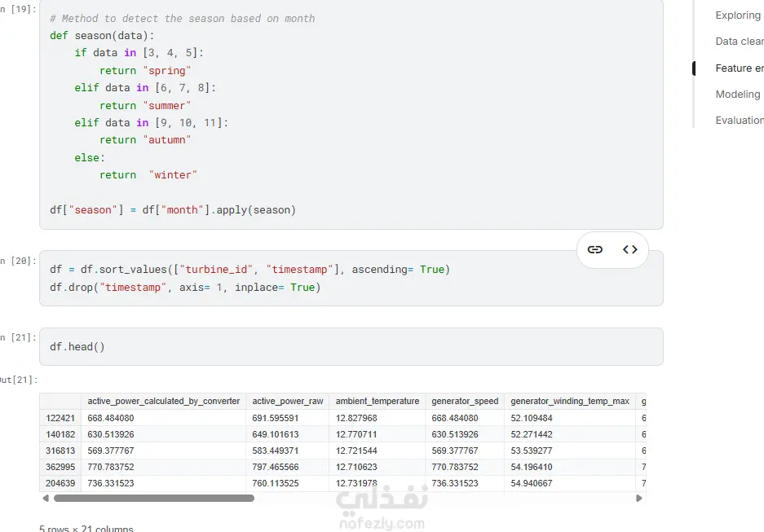The image size is (764, 532).
Task: Click the df.drop("timestamp") code line
Action: point(185,288)
